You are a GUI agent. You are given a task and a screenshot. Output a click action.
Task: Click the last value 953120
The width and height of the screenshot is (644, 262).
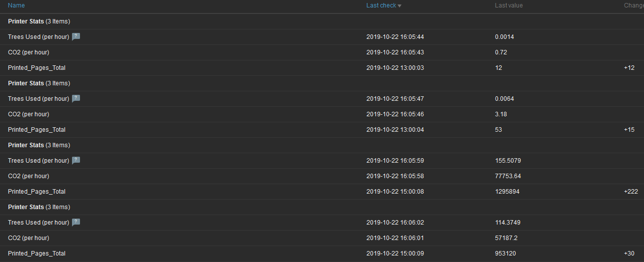tap(505, 254)
